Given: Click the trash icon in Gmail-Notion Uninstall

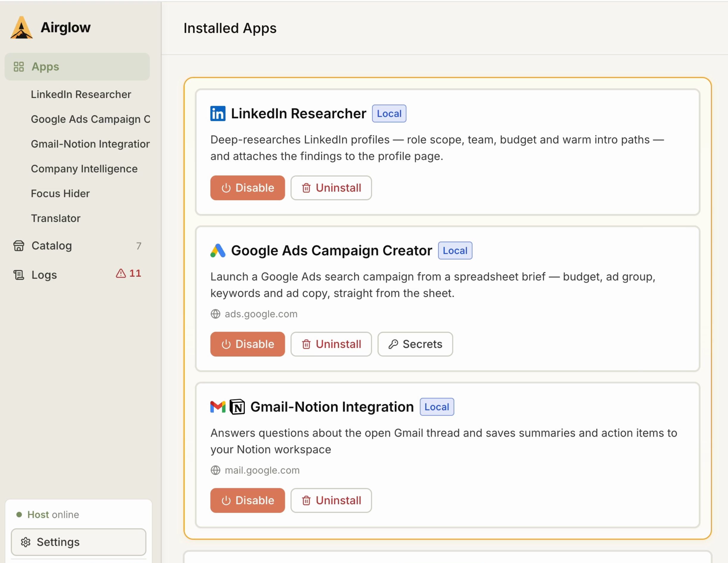Looking at the screenshot, I should pyautogui.click(x=306, y=501).
